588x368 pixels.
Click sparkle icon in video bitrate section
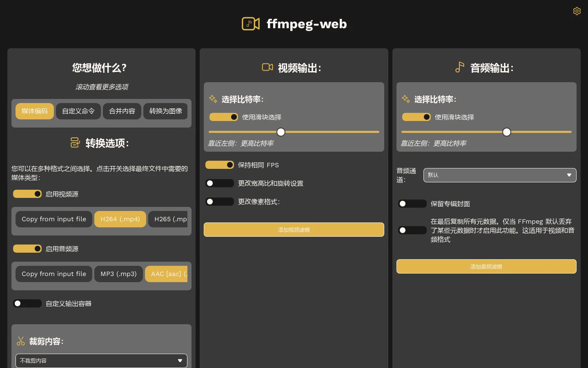(x=213, y=99)
